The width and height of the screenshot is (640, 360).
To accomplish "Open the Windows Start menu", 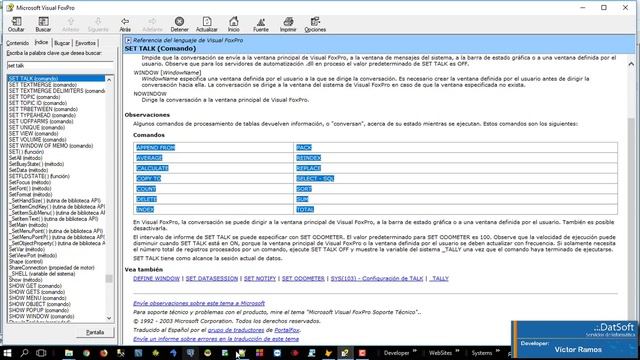I will click(7, 353).
